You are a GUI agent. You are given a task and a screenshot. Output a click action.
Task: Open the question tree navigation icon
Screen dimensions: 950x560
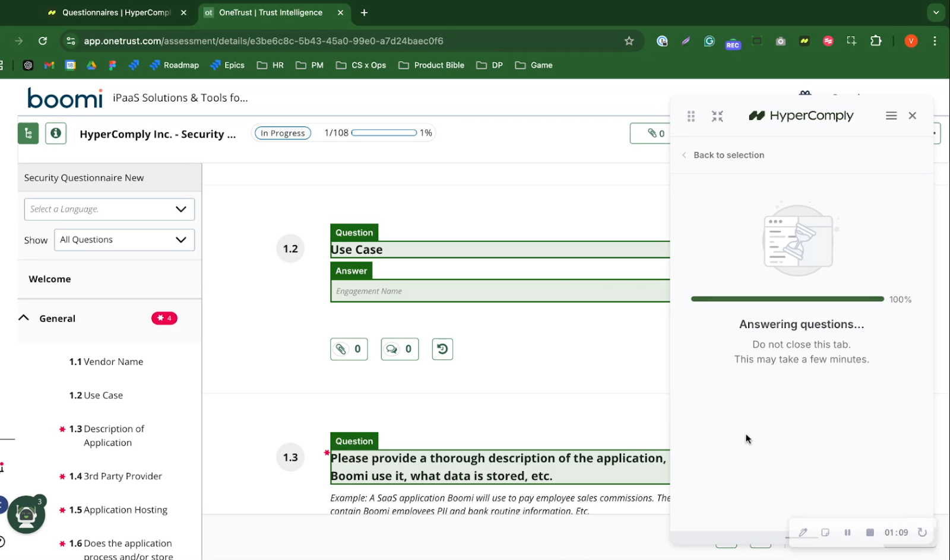click(x=28, y=133)
